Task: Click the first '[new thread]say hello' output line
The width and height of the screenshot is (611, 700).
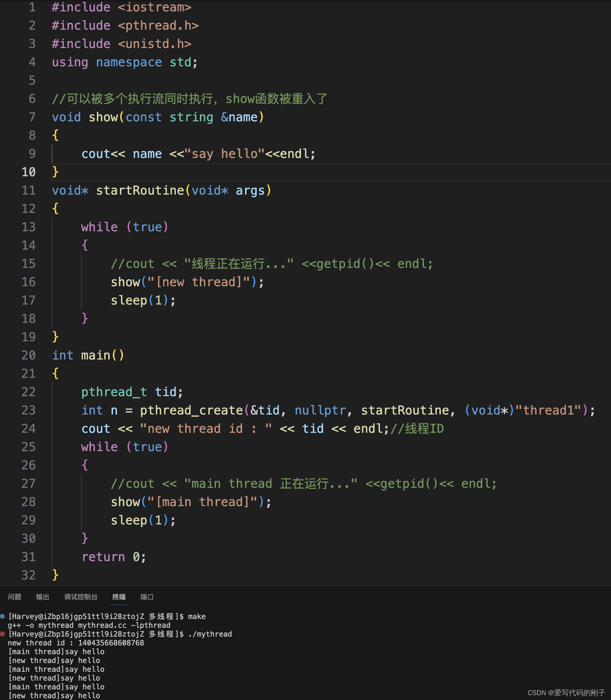Action: pyautogui.click(x=54, y=660)
